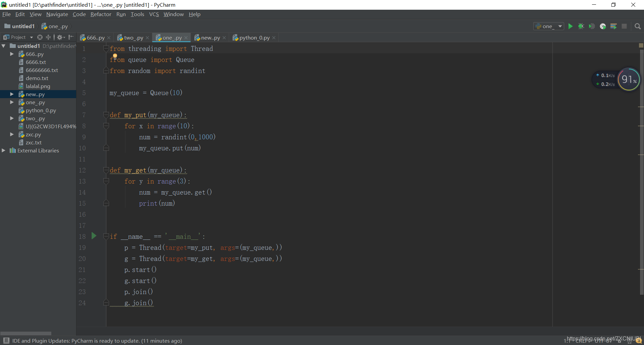Viewport: 644px width, 345px height.
Task: Select demo.txt in the project tree
Action: coord(37,78)
